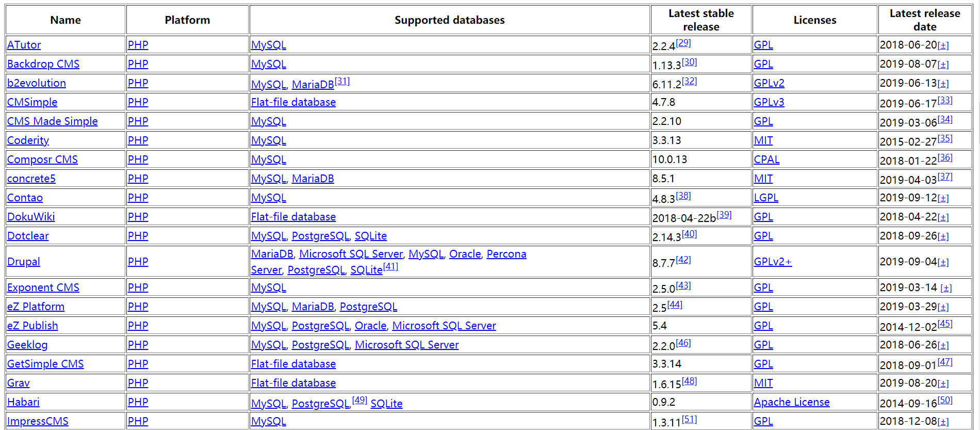Open the Backdrop CMS link
This screenshot has height=430, width=980.
(x=43, y=64)
